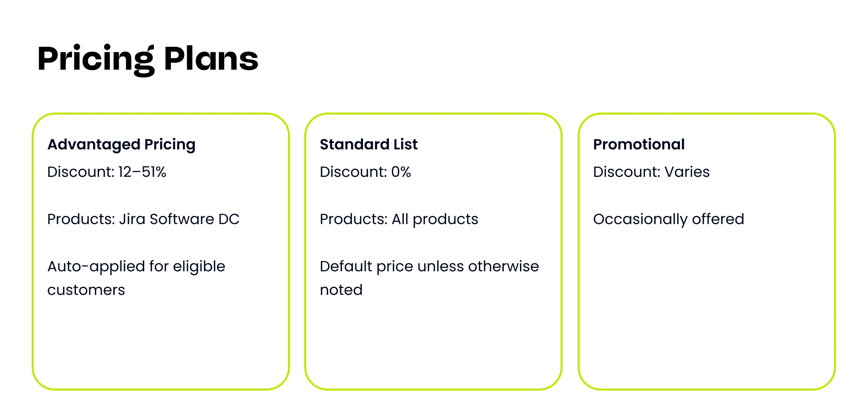Select the "Jira Software DC" product name
This screenshot has height=418, width=868.
tap(179, 219)
